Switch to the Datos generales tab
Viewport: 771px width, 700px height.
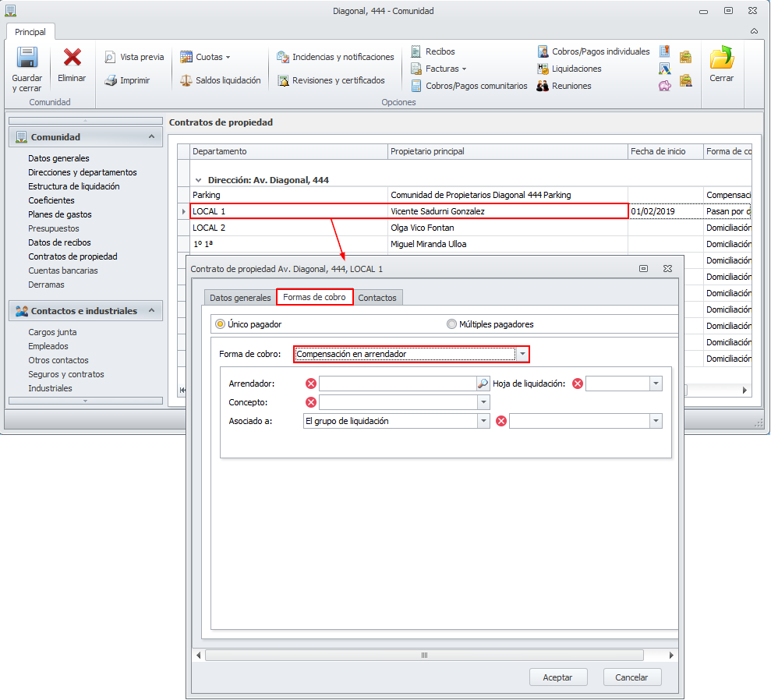(240, 298)
